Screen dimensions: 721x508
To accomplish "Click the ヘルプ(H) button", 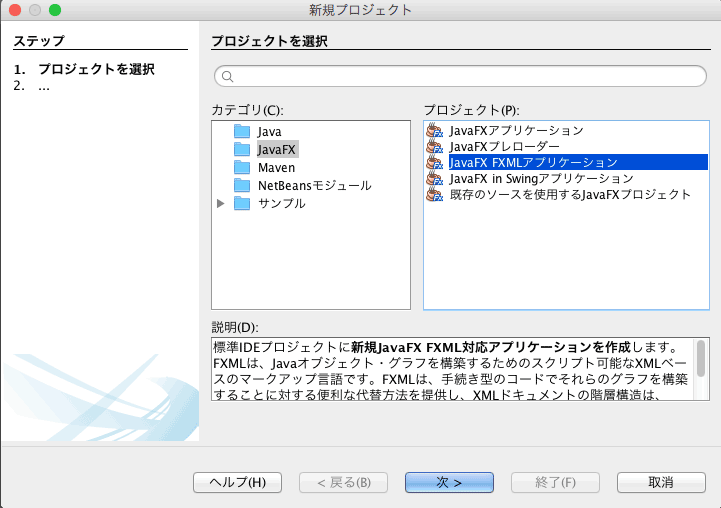I will (237, 482).
